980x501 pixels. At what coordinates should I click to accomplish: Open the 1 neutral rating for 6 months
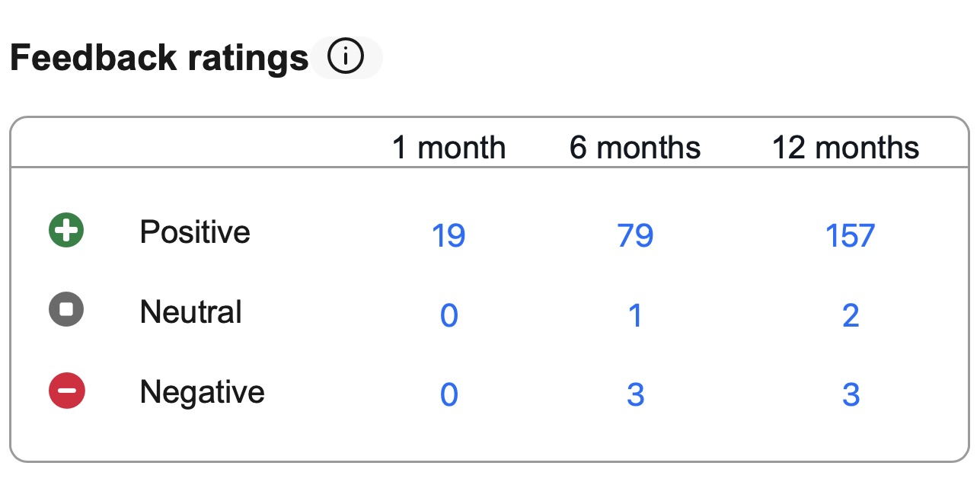coord(635,315)
